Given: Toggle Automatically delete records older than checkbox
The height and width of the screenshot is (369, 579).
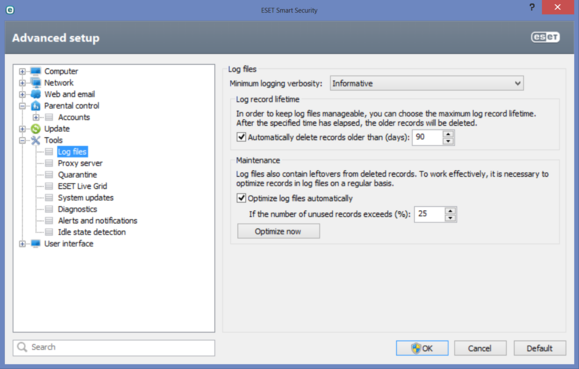Looking at the screenshot, I should [241, 137].
